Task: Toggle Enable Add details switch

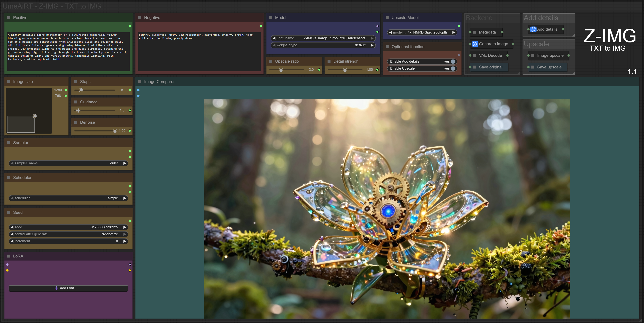Action: (x=453, y=61)
